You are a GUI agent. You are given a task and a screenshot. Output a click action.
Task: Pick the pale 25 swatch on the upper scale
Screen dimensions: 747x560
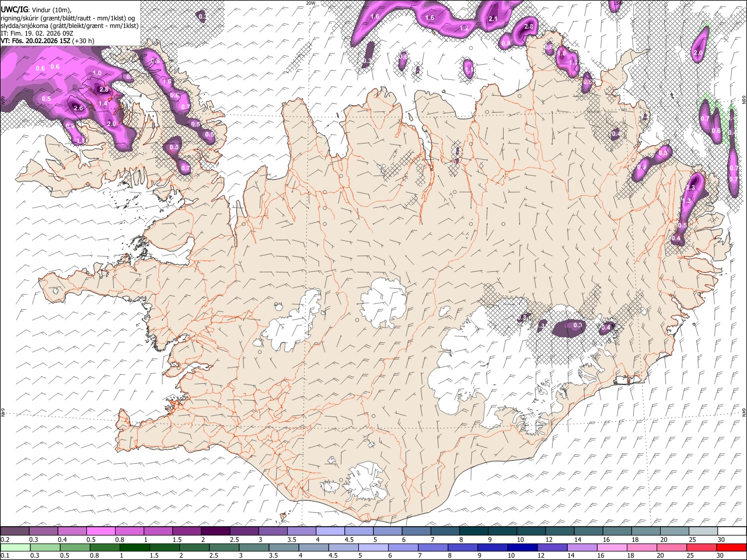[x=703, y=531]
